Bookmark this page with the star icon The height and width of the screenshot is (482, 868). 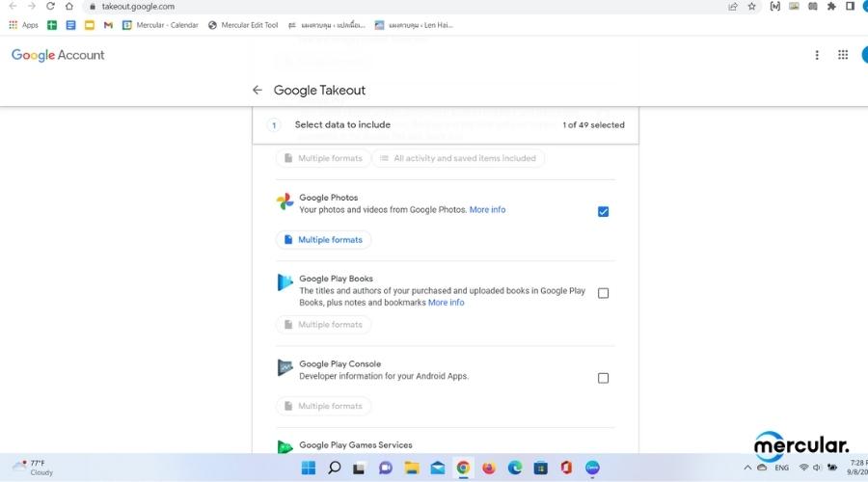[x=751, y=7]
